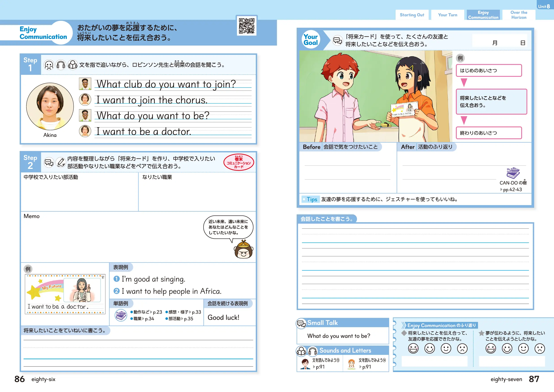Click the pencil writing icon in Step 2

pyautogui.click(x=61, y=162)
